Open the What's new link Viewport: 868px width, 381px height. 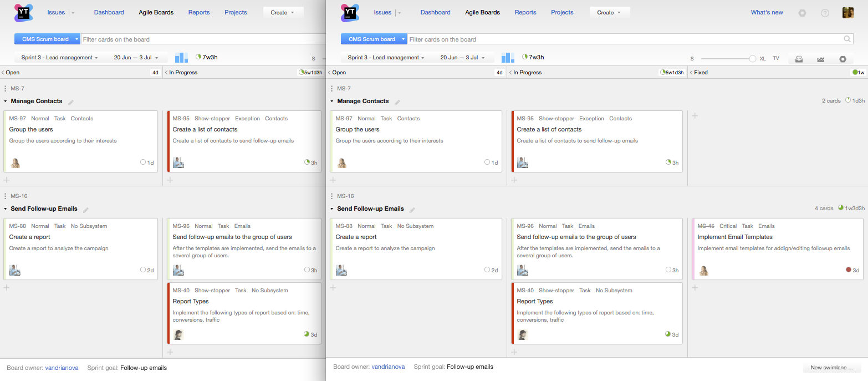[x=767, y=12]
